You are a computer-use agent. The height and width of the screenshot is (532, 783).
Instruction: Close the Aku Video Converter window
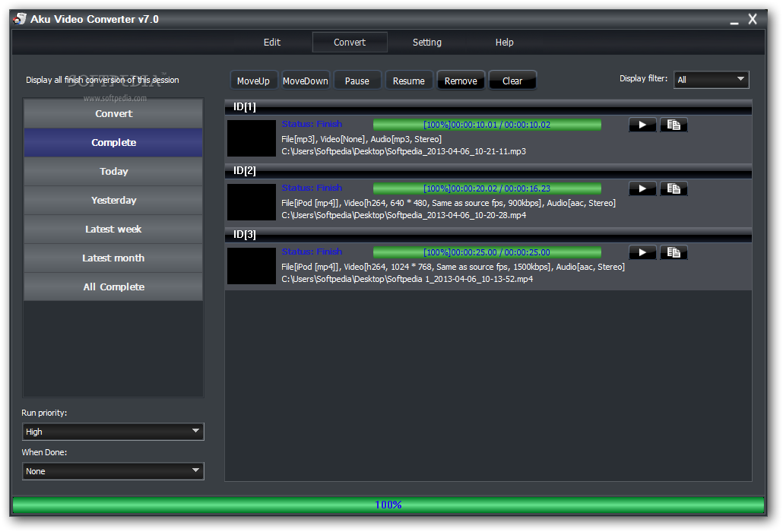tap(753, 19)
